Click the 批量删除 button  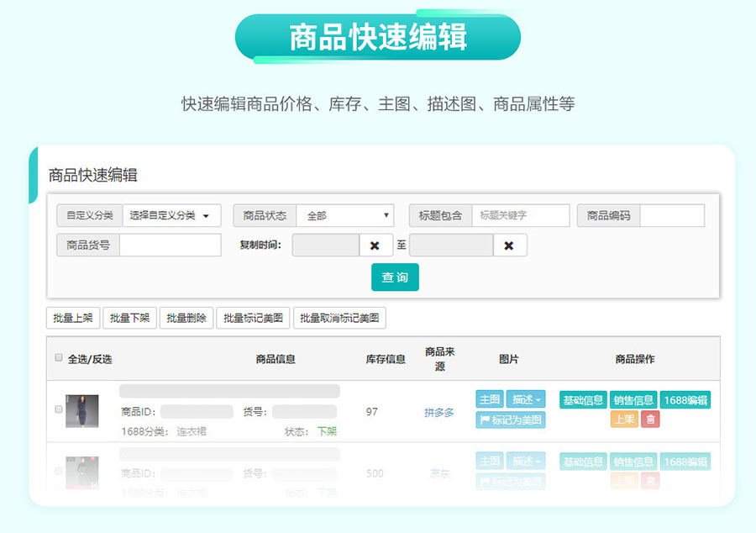(x=186, y=319)
